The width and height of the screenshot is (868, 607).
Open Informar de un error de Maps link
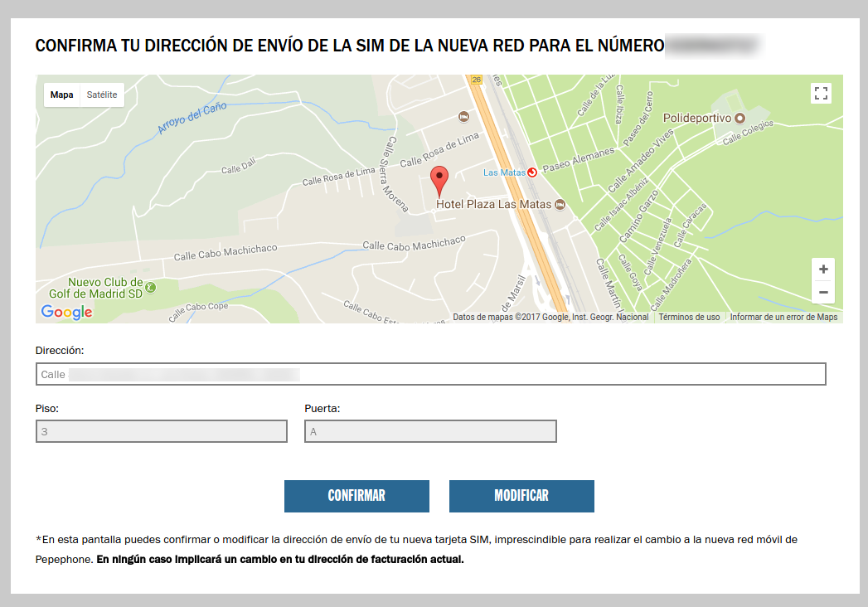[783, 317]
